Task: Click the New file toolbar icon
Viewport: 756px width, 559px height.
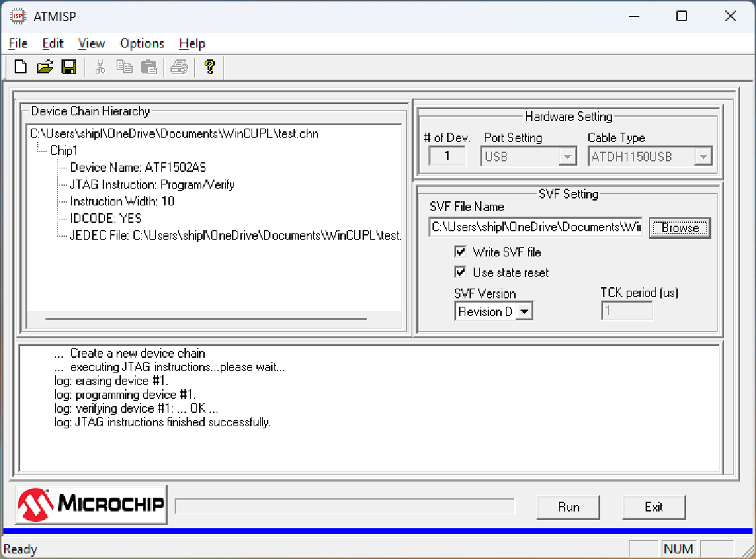Action: tap(21, 66)
